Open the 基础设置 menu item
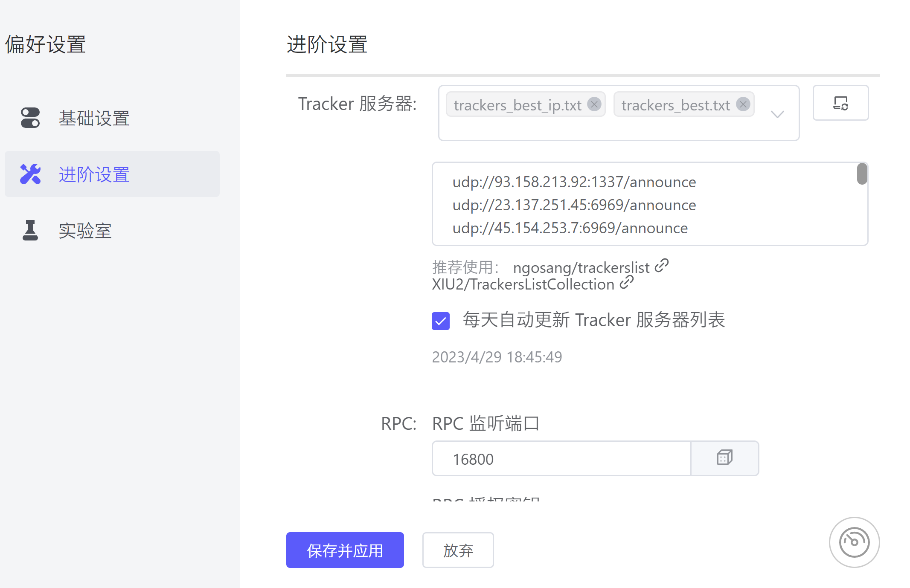 [x=94, y=118]
